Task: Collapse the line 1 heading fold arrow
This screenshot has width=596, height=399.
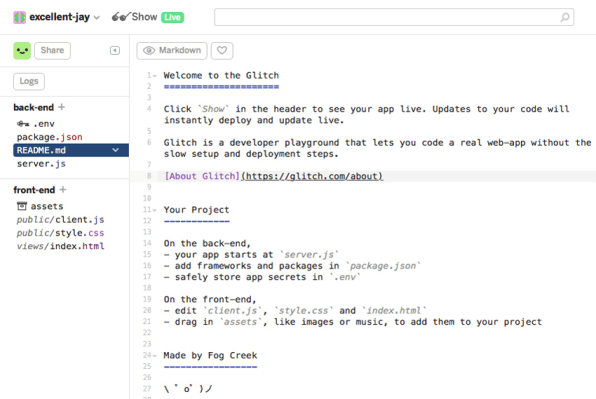Action: 155,76
